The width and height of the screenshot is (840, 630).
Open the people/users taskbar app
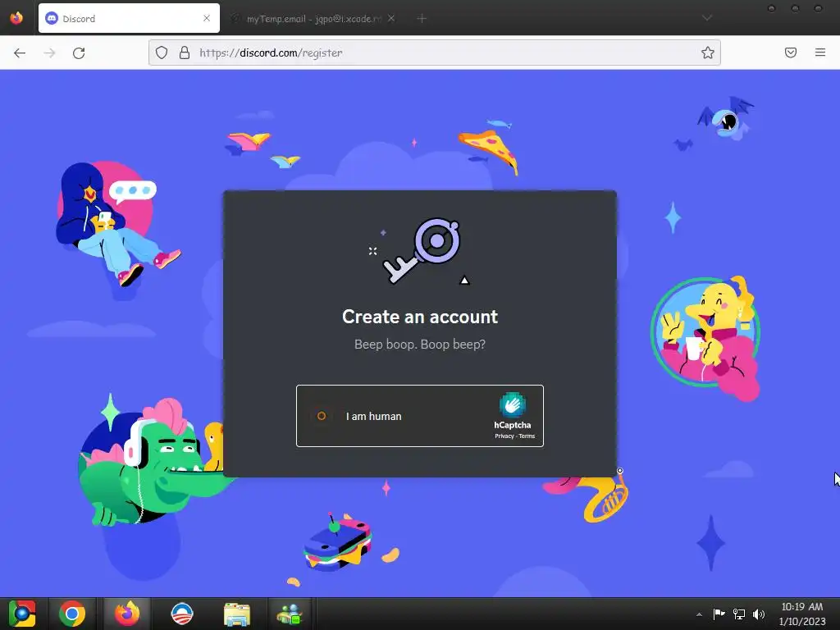[290, 614]
